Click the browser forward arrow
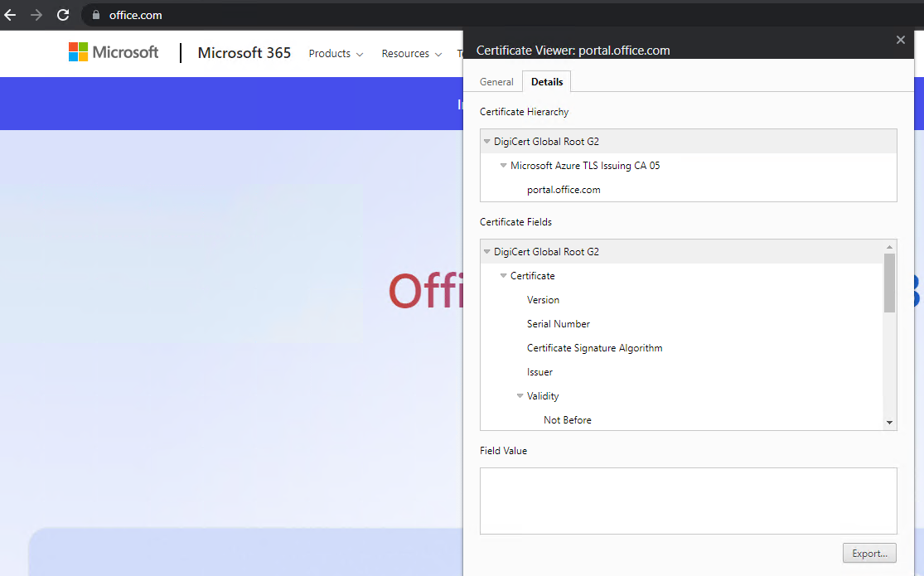 tap(36, 15)
